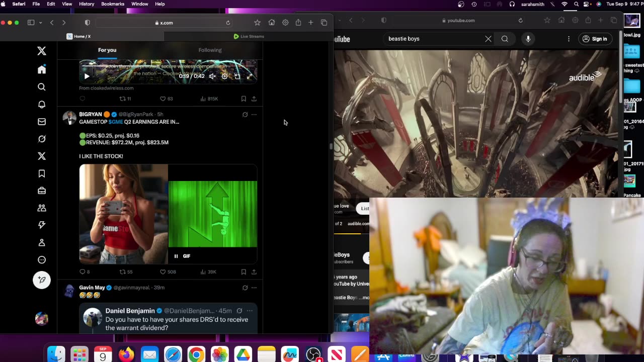Screen dimensions: 644x362
Task: Open the Bookmarks menu in menu bar
Action: (x=113, y=4)
